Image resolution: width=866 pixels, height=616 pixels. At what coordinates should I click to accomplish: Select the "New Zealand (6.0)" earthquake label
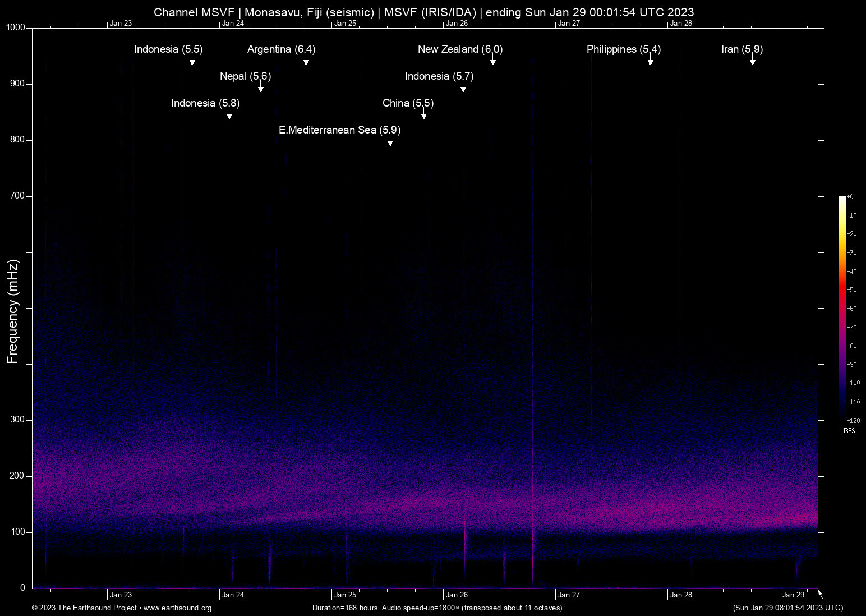(x=460, y=49)
